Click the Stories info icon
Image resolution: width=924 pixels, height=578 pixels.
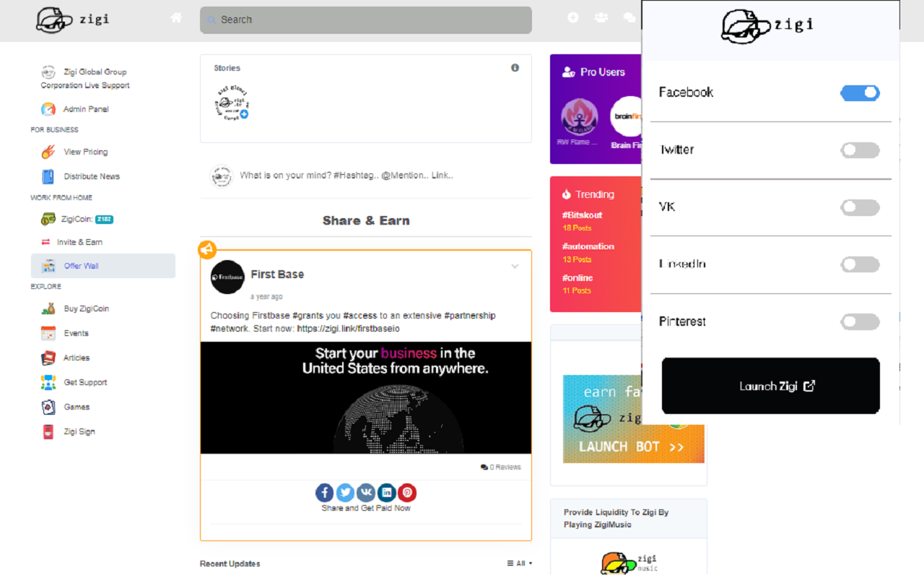click(x=515, y=68)
